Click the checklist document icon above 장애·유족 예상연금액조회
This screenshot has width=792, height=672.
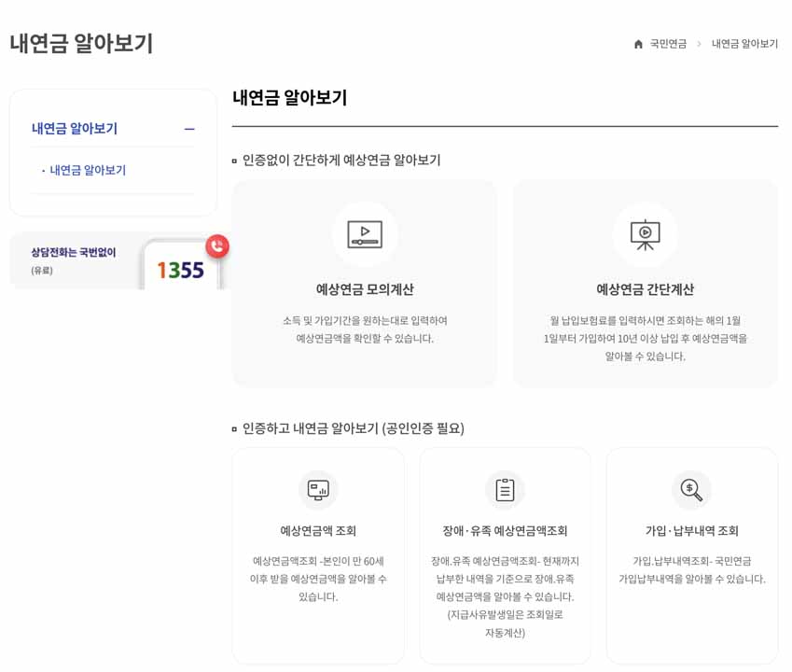point(506,489)
